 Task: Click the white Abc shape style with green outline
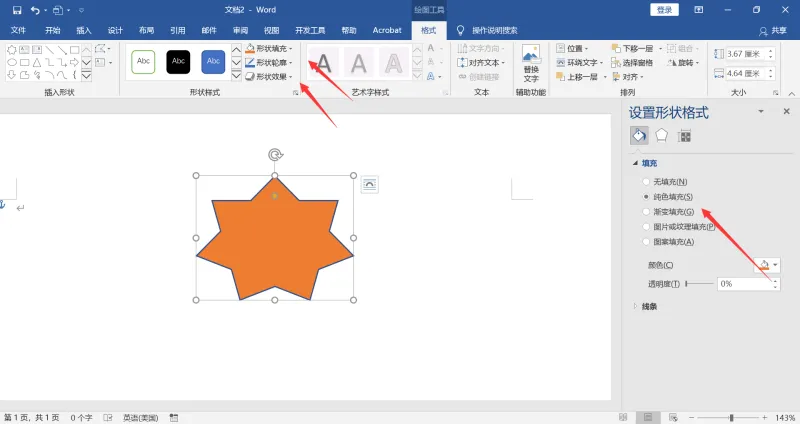pos(143,62)
